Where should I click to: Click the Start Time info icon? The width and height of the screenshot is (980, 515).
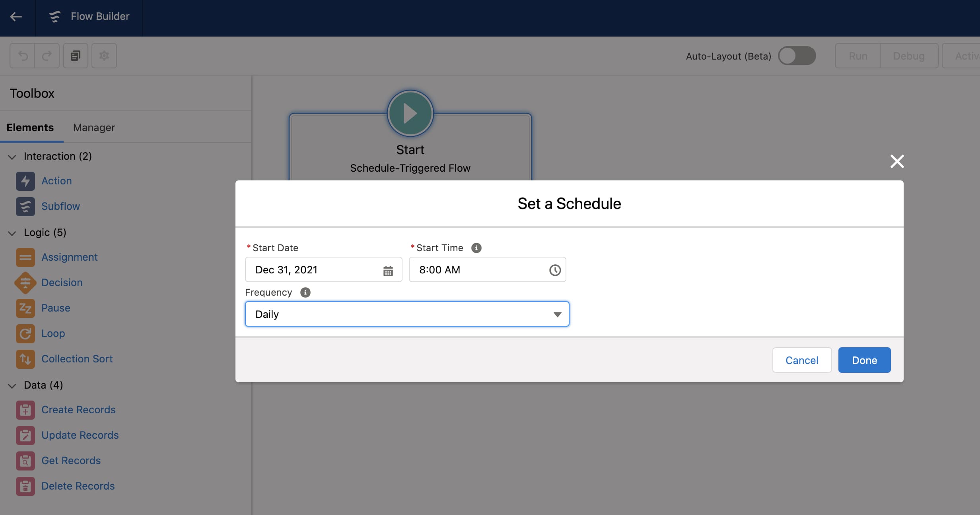click(x=476, y=248)
